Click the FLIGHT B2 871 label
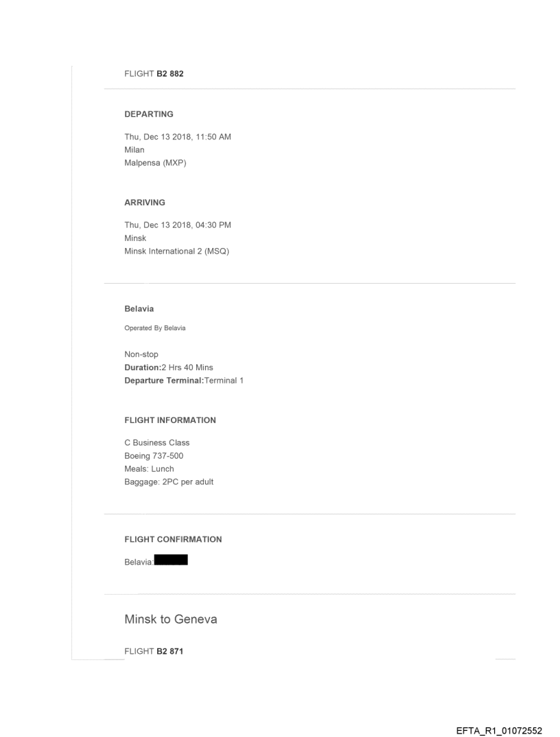The width and height of the screenshot is (560, 737). click(x=154, y=652)
